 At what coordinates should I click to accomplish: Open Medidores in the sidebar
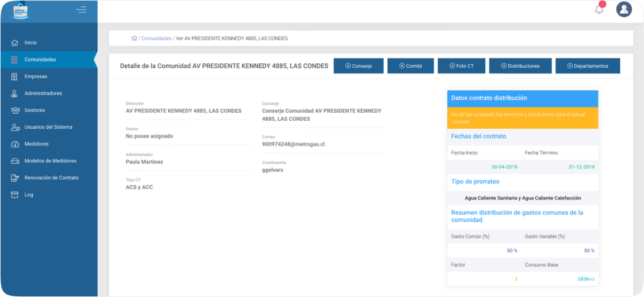(x=49, y=144)
